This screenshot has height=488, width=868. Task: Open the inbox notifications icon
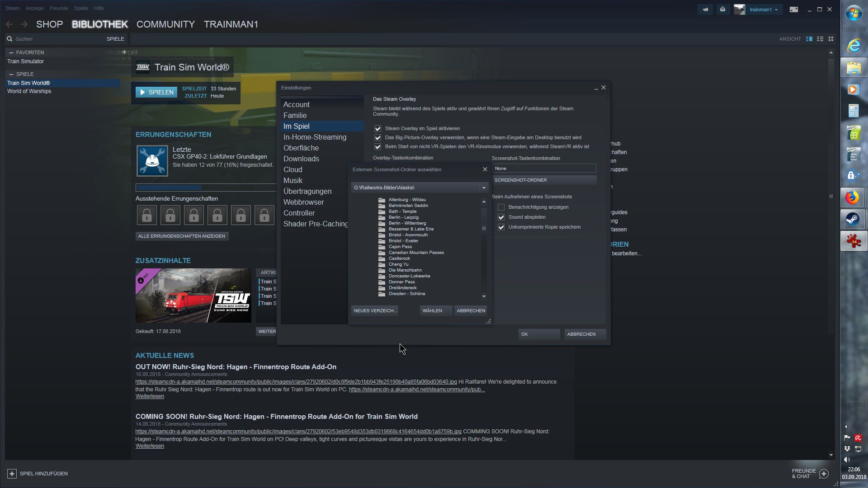pos(722,9)
